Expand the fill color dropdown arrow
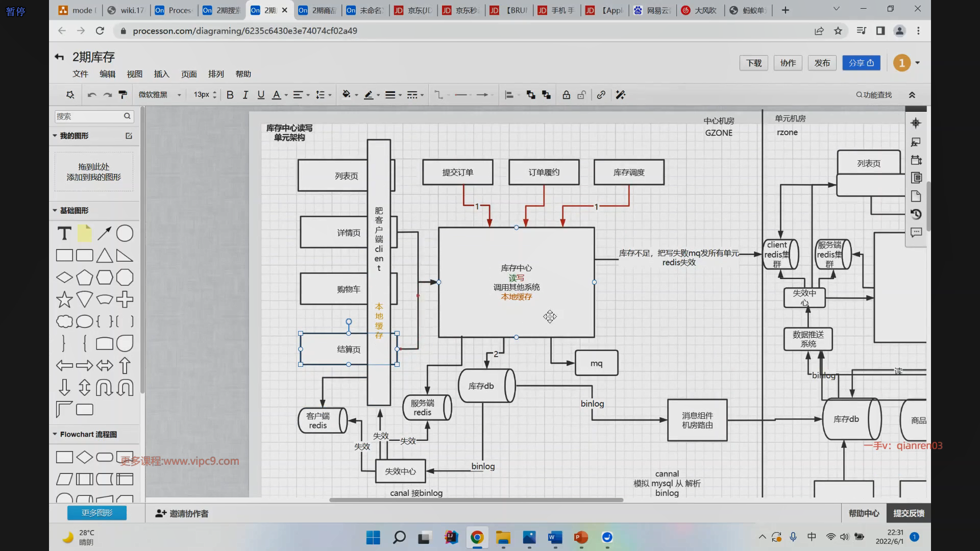The image size is (980, 551). click(x=356, y=95)
